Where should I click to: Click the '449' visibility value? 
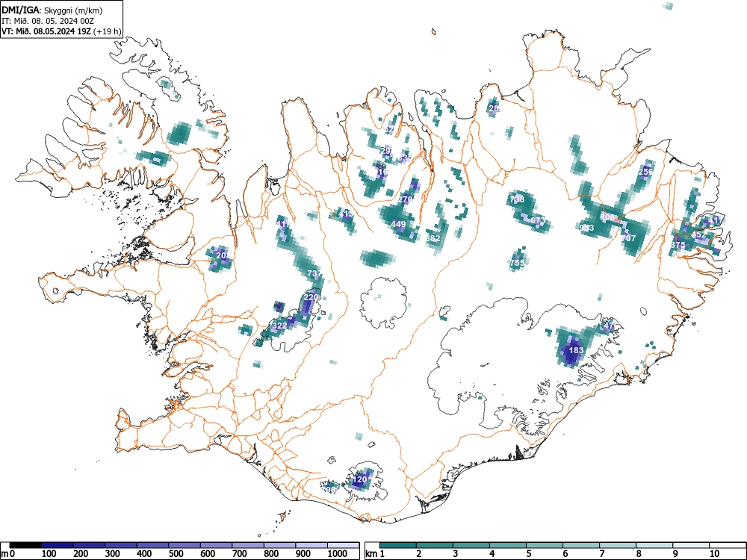398,224
